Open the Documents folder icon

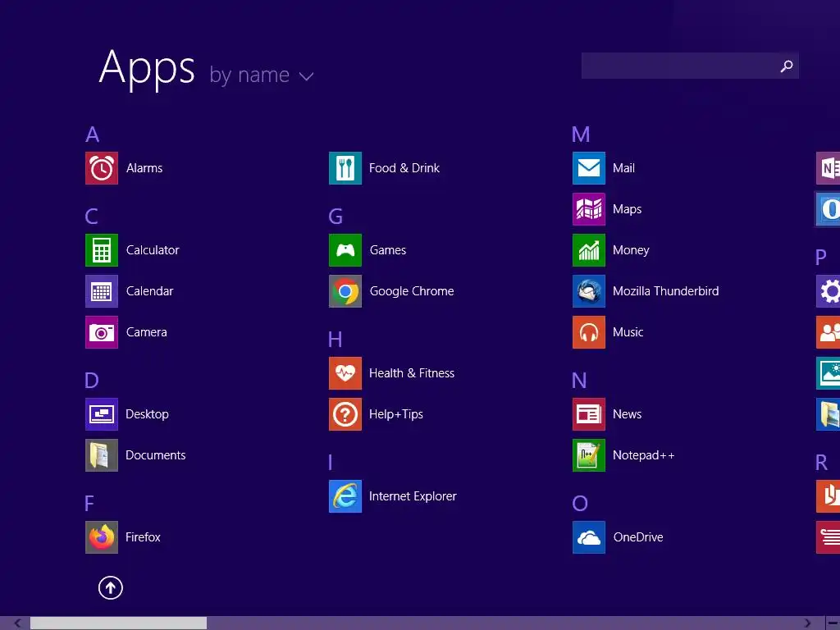click(101, 455)
